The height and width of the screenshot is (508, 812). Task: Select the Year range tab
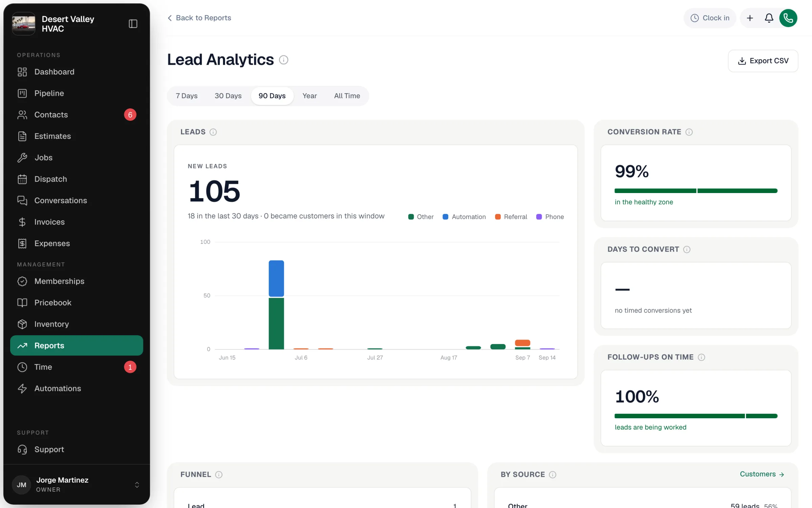pyautogui.click(x=310, y=96)
